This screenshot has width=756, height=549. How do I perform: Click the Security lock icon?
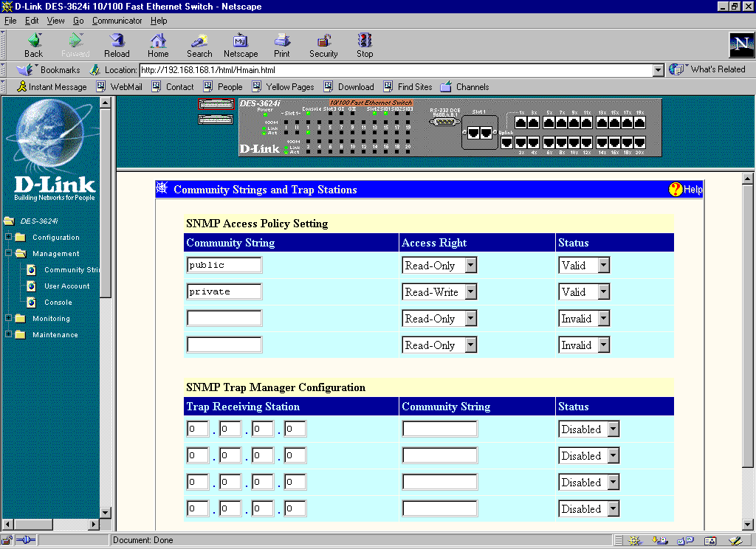[x=323, y=41]
